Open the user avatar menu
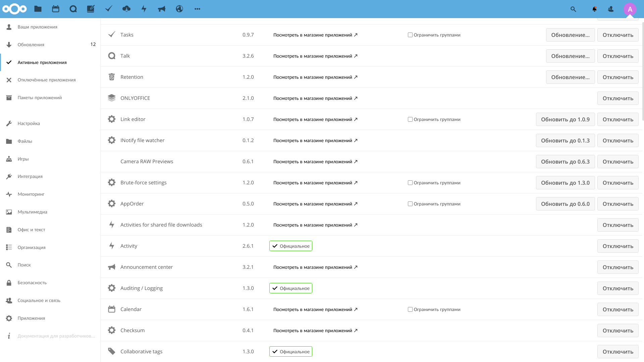 (630, 9)
